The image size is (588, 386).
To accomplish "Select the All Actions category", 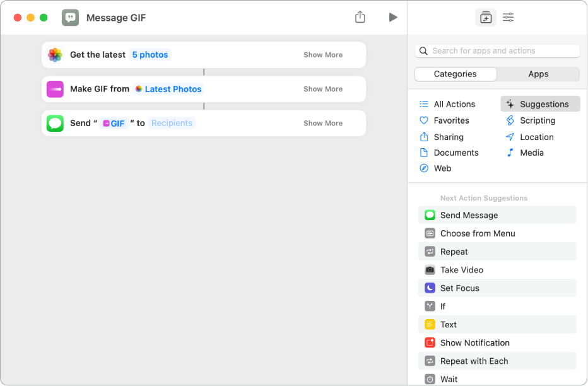I will coord(454,104).
